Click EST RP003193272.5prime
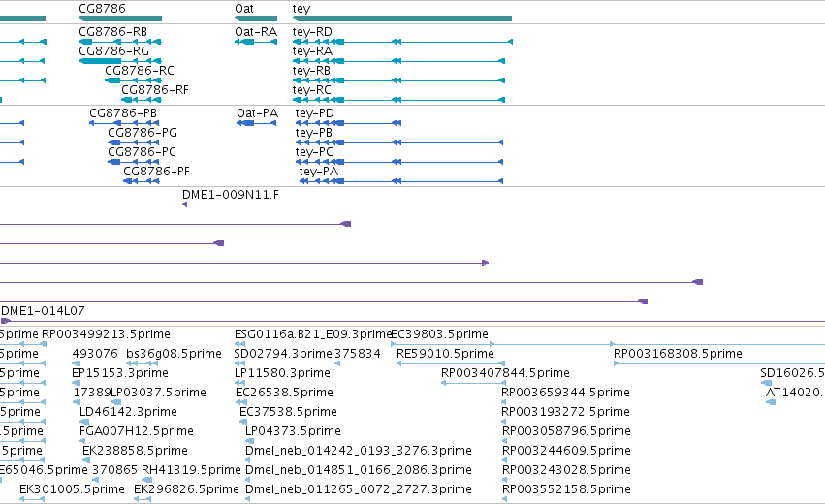Screen dimensions: 825x504 pyautogui.click(x=565, y=412)
